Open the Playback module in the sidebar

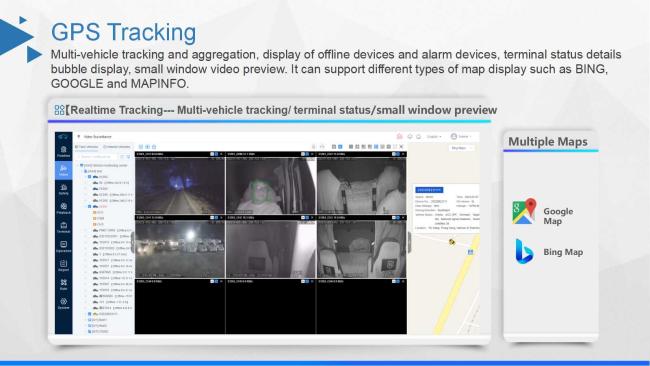point(63,208)
